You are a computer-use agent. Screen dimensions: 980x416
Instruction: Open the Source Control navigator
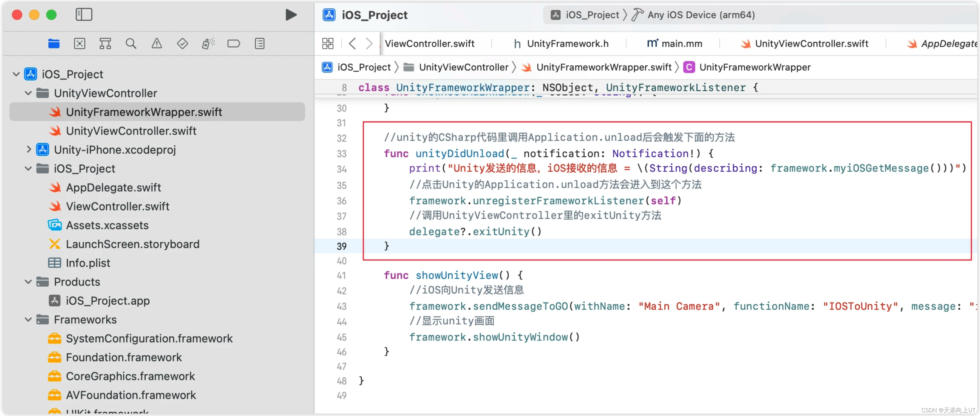coord(80,44)
